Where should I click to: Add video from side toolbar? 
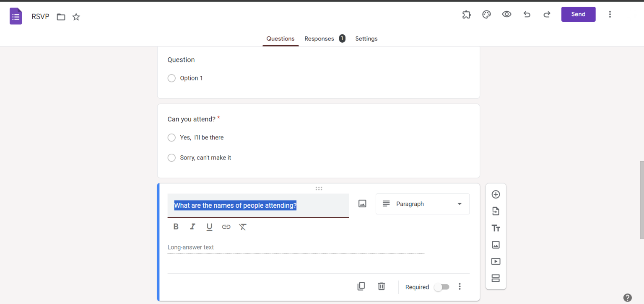tap(496, 261)
